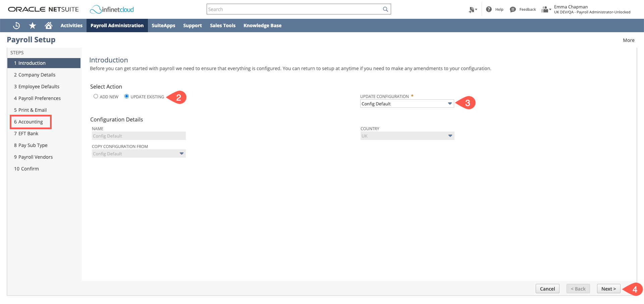Open the Knowledge Base menu
The height and width of the screenshot is (304, 644).
(262, 26)
